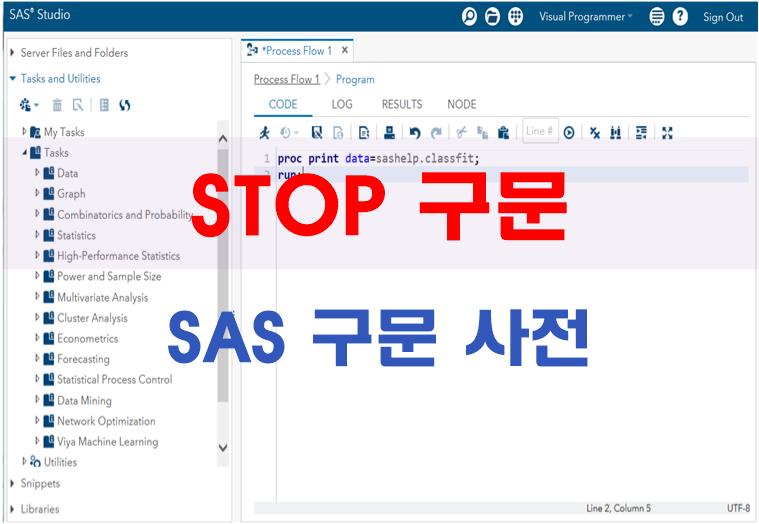This screenshot has height=524, width=759.
Task: Switch to the RESULTS tab
Action: 402,104
